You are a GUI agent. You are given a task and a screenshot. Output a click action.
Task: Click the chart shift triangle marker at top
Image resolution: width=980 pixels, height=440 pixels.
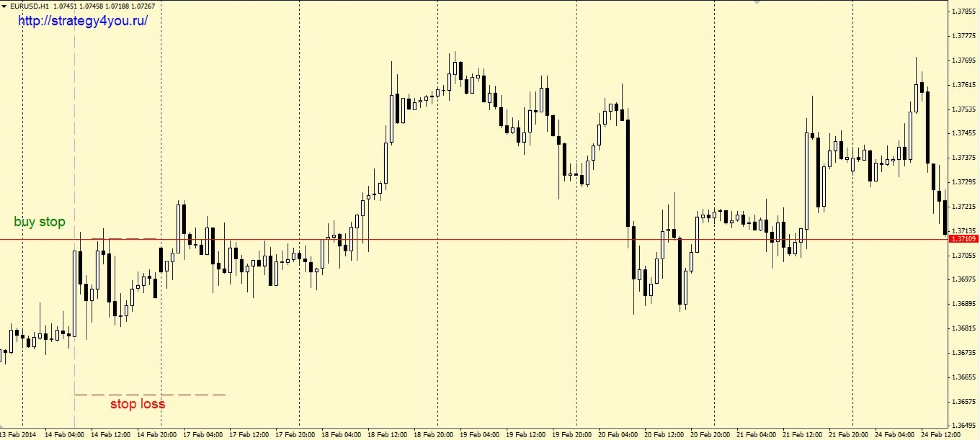pos(757,2)
